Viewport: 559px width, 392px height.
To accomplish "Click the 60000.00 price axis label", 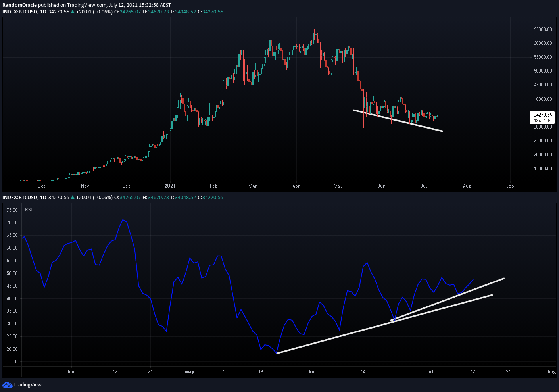I will (543, 43).
